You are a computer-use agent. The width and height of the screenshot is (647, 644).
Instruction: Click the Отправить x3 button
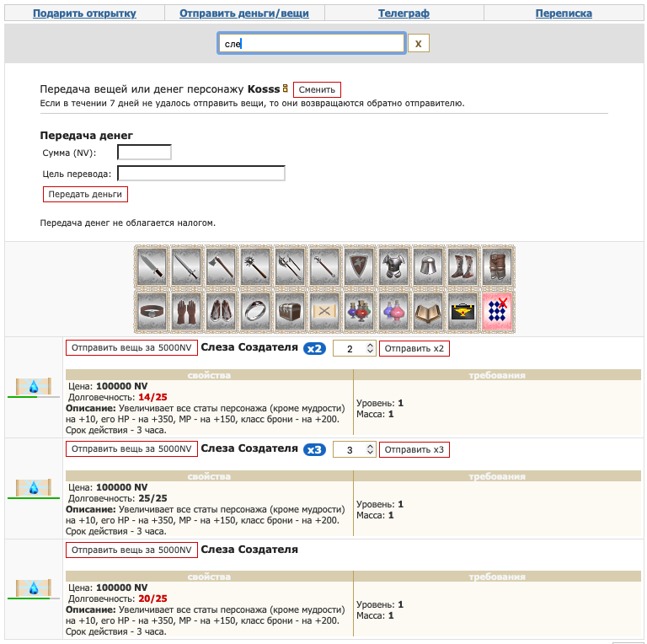click(x=414, y=449)
